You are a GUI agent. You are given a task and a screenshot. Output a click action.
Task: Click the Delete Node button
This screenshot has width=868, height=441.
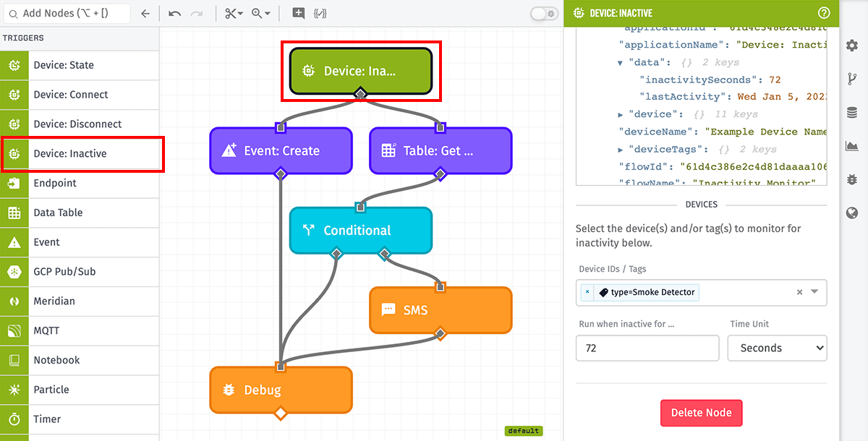click(x=701, y=413)
